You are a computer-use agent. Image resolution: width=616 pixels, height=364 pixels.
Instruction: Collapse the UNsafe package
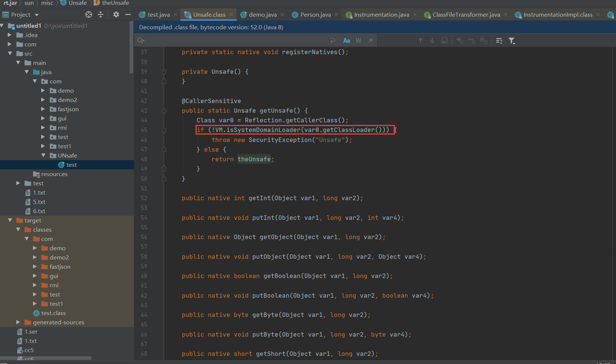click(43, 155)
